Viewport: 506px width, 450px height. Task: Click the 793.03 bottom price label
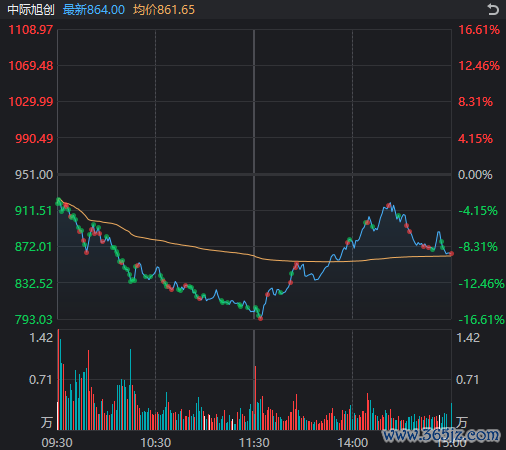pyautogui.click(x=34, y=320)
